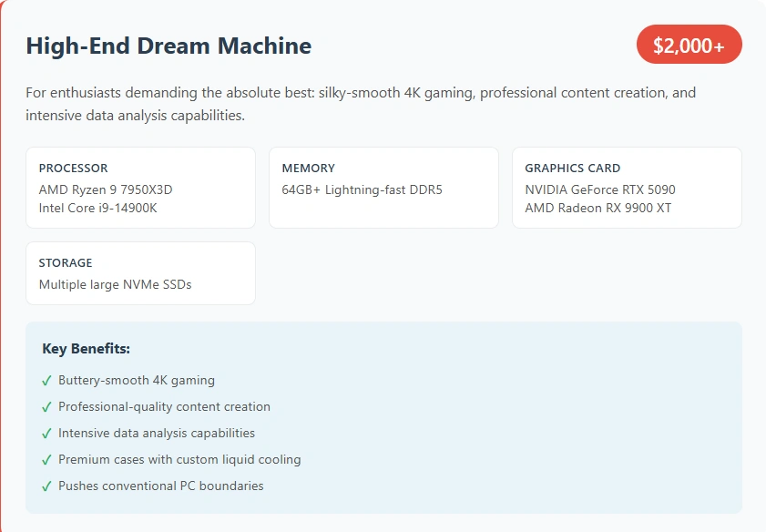This screenshot has height=532, width=766.
Task: Click the GRAPHICS CARD label
Action: point(573,168)
